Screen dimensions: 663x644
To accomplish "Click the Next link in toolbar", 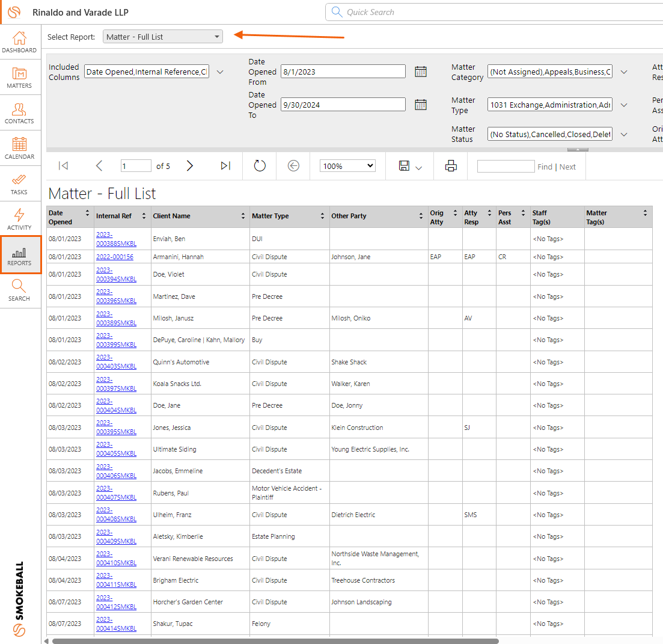I will point(567,167).
